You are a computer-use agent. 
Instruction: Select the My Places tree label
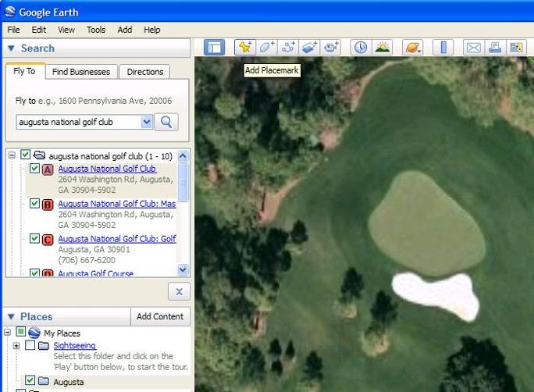pos(62,333)
